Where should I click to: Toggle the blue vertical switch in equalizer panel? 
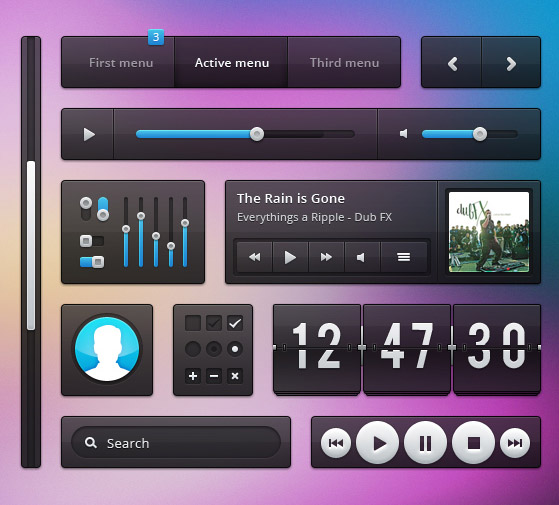(x=103, y=209)
